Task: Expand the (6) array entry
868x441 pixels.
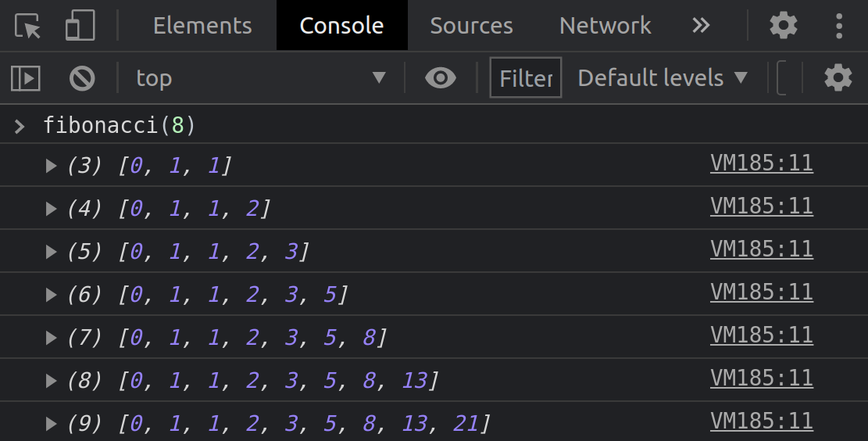Action: click(51, 295)
